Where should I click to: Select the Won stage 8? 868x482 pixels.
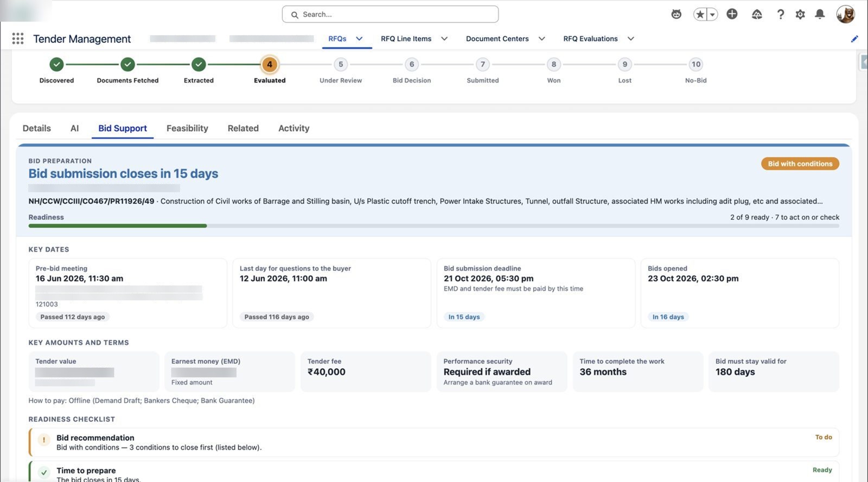tap(554, 65)
